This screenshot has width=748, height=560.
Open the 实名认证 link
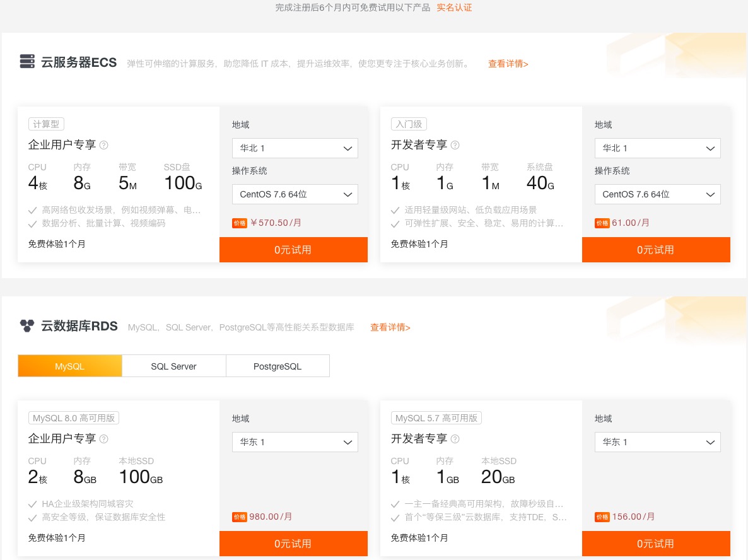pyautogui.click(x=454, y=8)
